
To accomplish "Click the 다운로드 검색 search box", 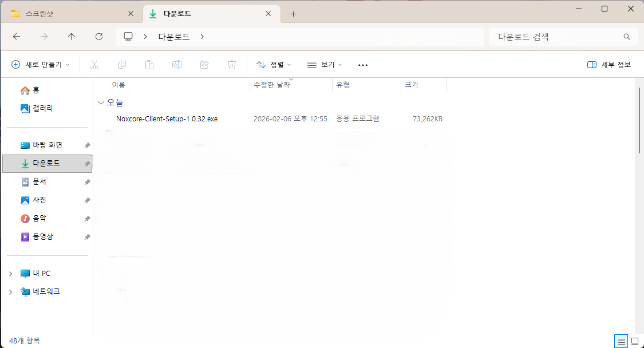I will [555, 37].
